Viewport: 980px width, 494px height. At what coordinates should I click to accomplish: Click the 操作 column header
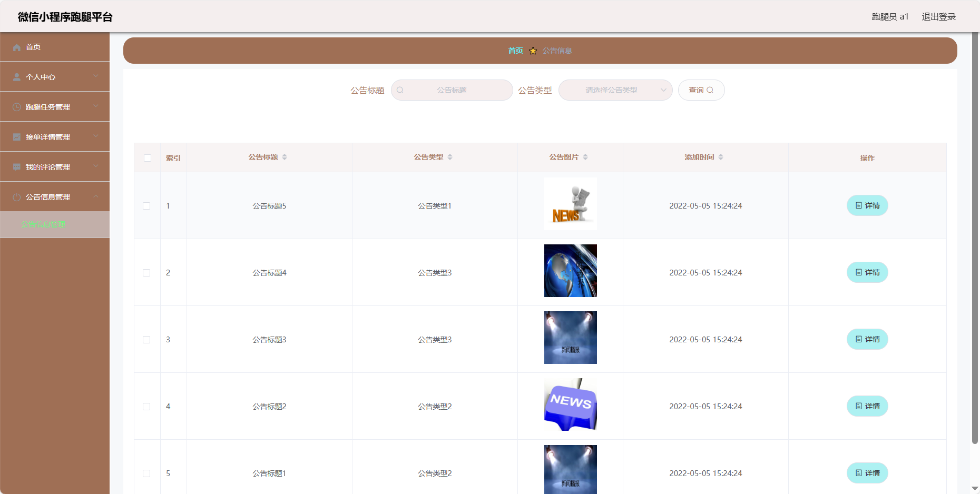point(867,158)
